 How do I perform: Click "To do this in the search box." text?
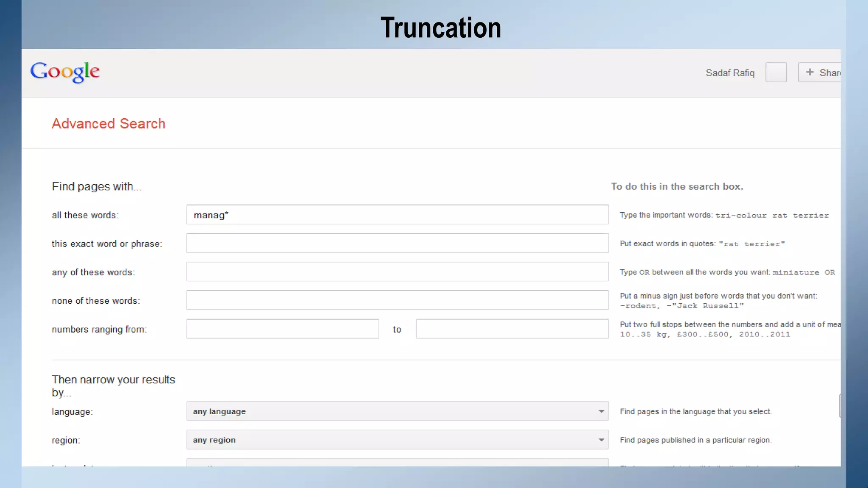point(677,187)
